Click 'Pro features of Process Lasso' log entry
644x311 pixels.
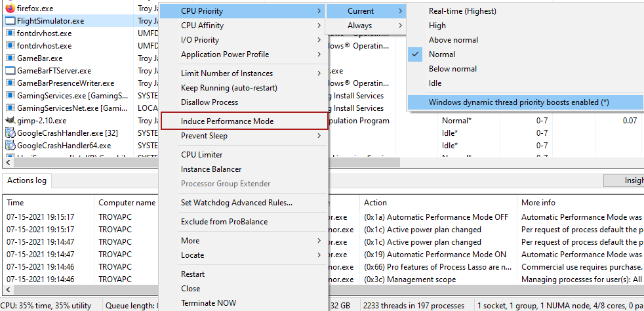point(438,267)
